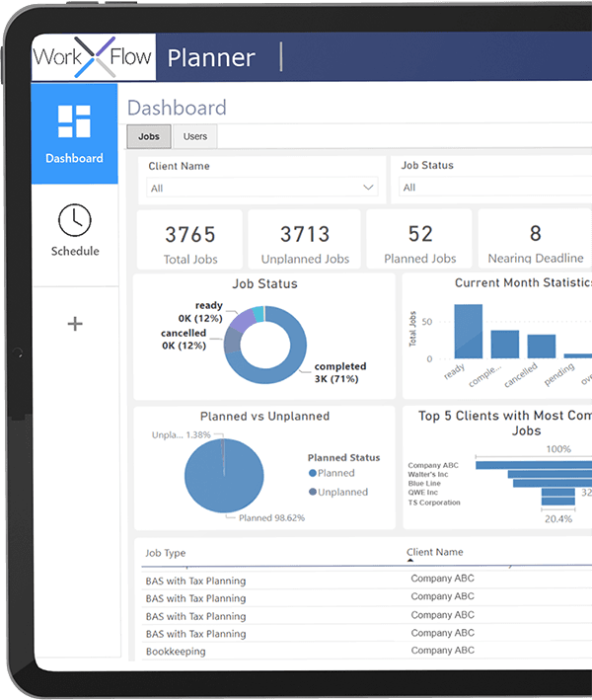
Task: Click the Client Name sort arrow icon
Action: pos(411,561)
